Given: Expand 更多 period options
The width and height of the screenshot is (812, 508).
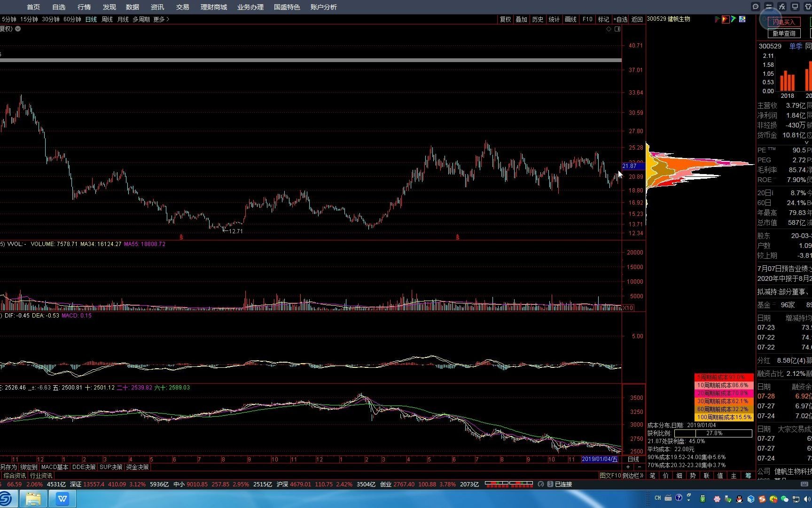Looking at the screenshot, I should 161,19.
